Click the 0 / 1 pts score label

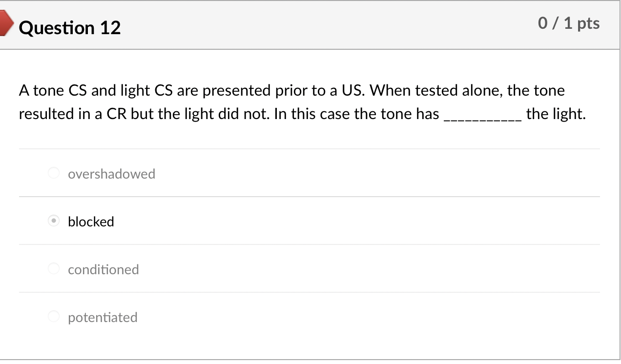pos(569,22)
